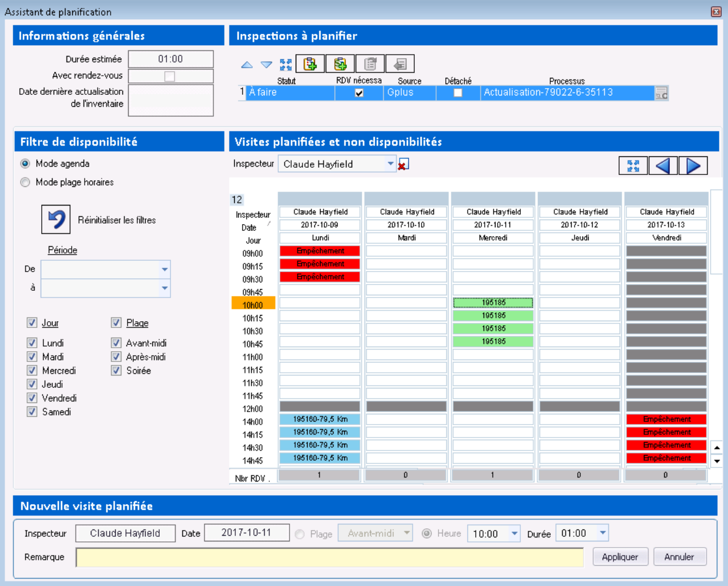Click the second add-multiple clipboard icon
The width and height of the screenshot is (728, 586).
tap(340, 64)
